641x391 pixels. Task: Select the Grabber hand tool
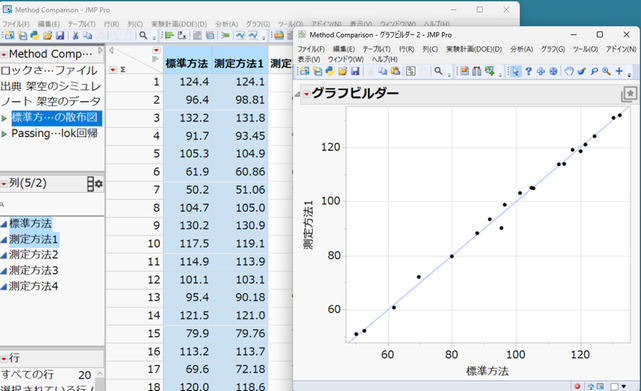click(569, 71)
